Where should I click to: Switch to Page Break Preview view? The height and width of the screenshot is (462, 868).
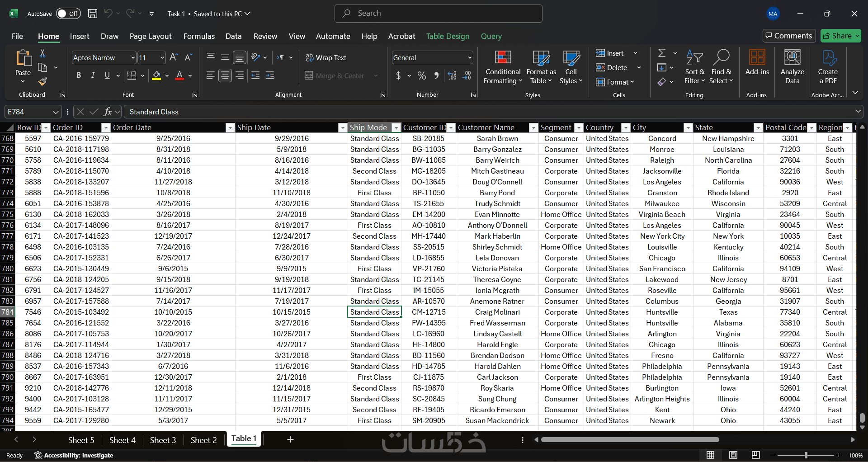pyautogui.click(x=755, y=455)
